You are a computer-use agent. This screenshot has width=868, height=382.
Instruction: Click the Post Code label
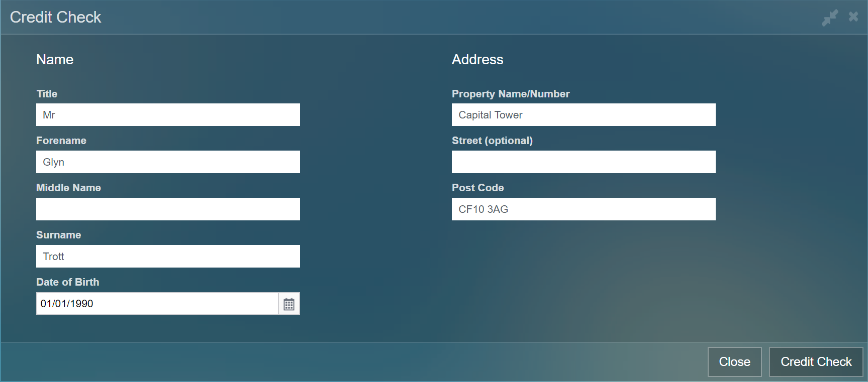pyautogui.click(x=477, y=188)
